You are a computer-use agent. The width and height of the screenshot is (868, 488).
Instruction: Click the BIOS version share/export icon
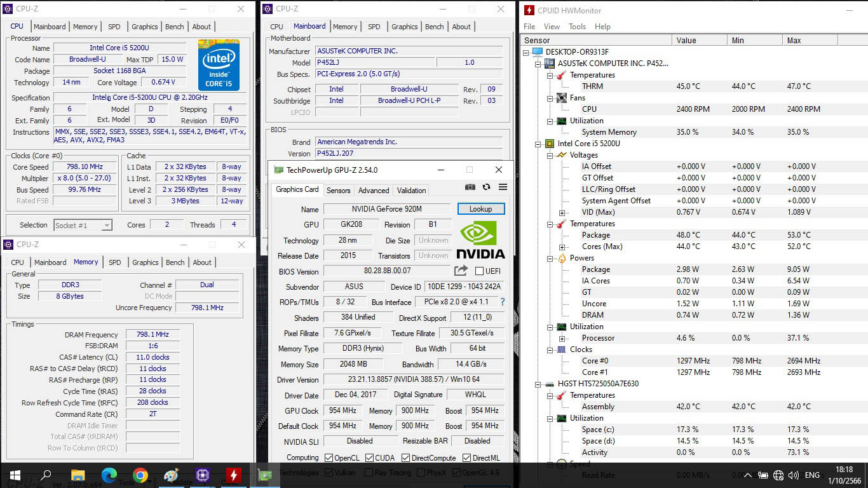(461, 271)
